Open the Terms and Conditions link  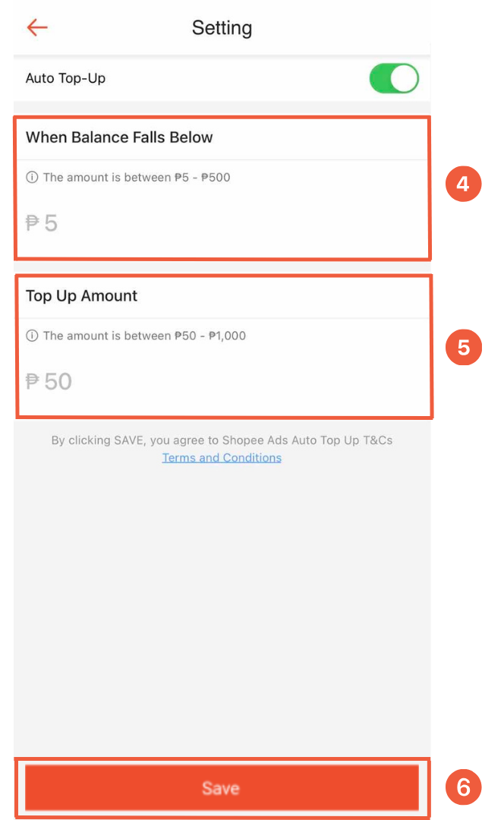pyautogui.click(x=222, y=458)
